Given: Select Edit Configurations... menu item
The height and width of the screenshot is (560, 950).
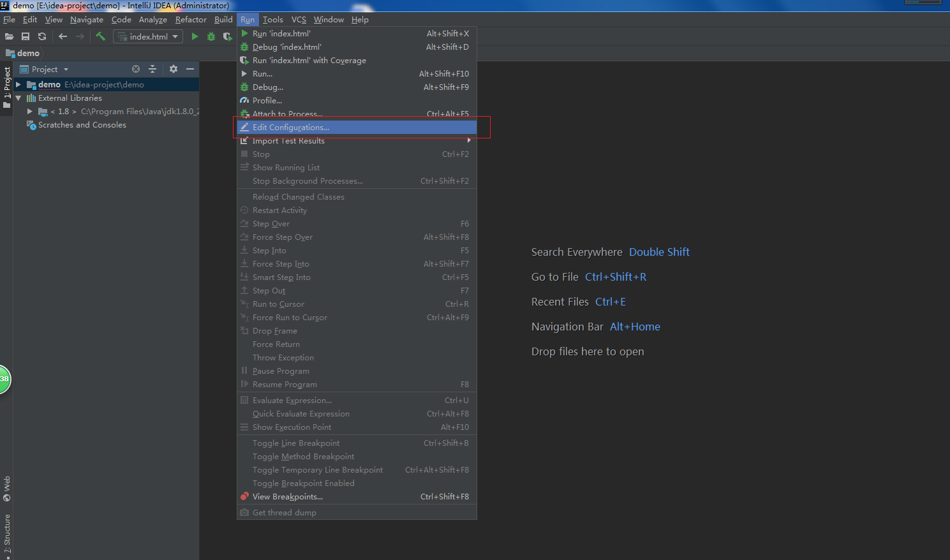Looking at the screenshot, I should [357, 127].
